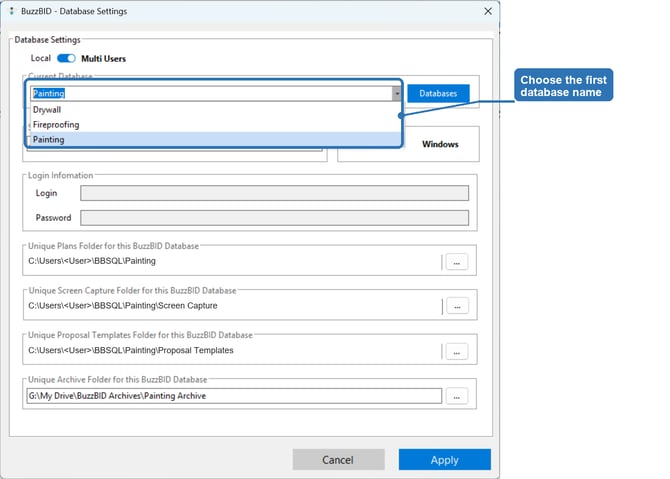The image size is (670, 479).
Task: Choose Painting in the dropdown list
Action: 216,139
